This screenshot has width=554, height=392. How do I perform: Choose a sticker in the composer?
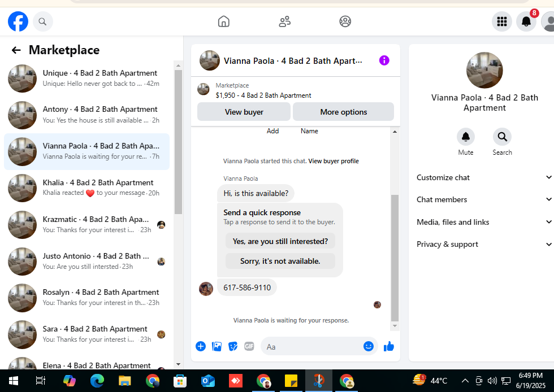coord(233,346)
